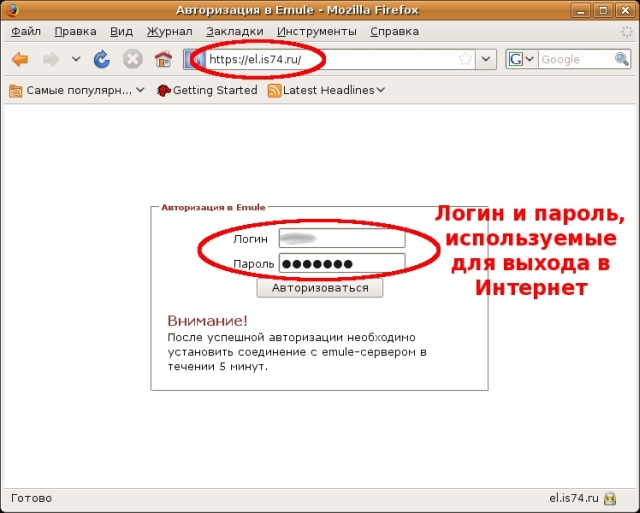
Task: Open the Файл menu
Action: tap(26, 31)
